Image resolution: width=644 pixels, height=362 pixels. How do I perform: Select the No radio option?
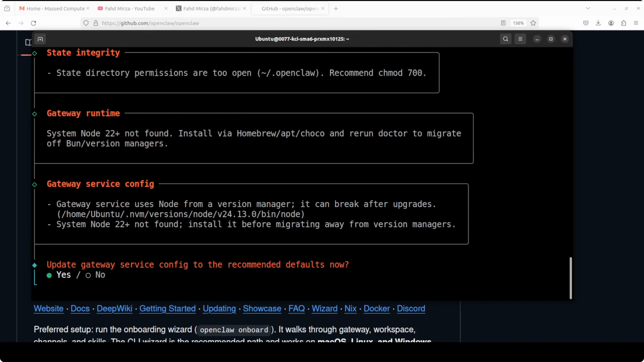click(x=88, y=275)
